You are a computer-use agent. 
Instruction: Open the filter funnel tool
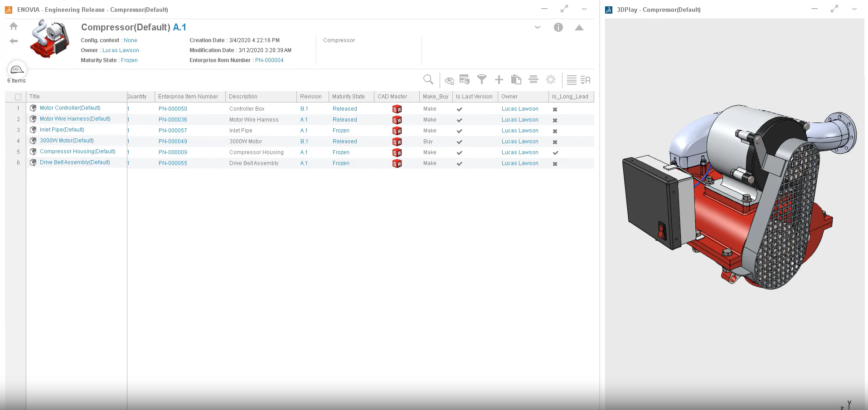tap(482, 80)
